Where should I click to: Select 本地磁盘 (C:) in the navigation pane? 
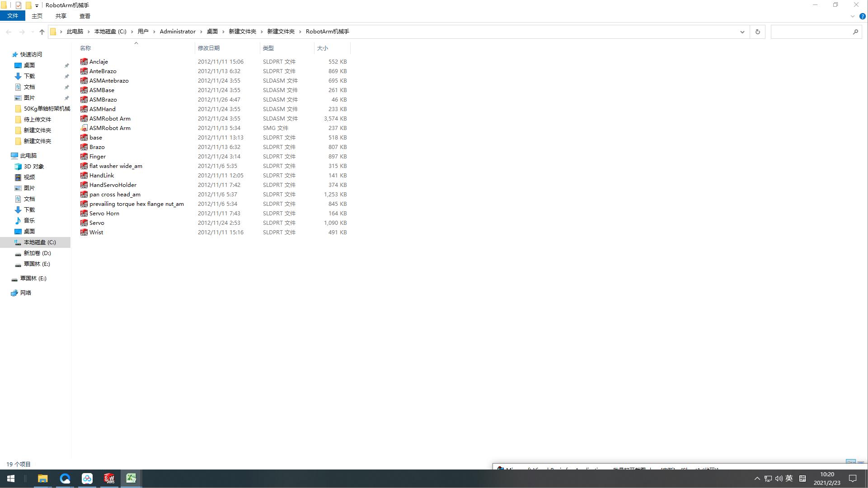click(40, 242)
